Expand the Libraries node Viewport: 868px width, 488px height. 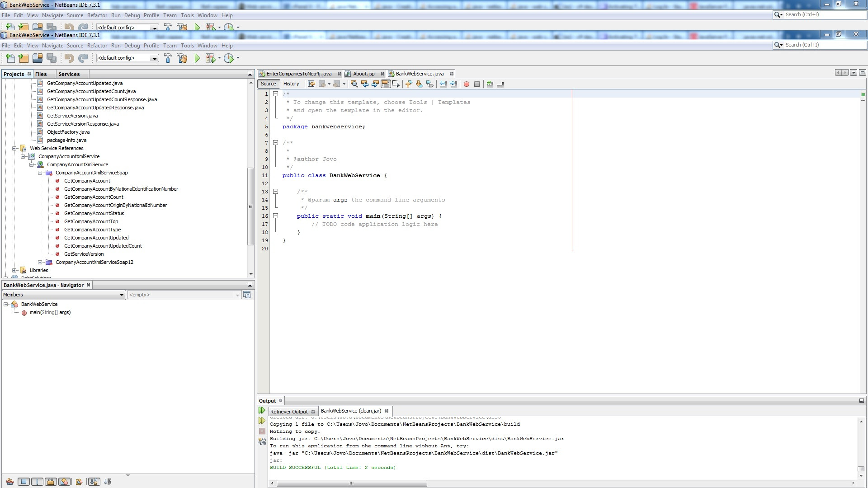[x=14, y=270]
